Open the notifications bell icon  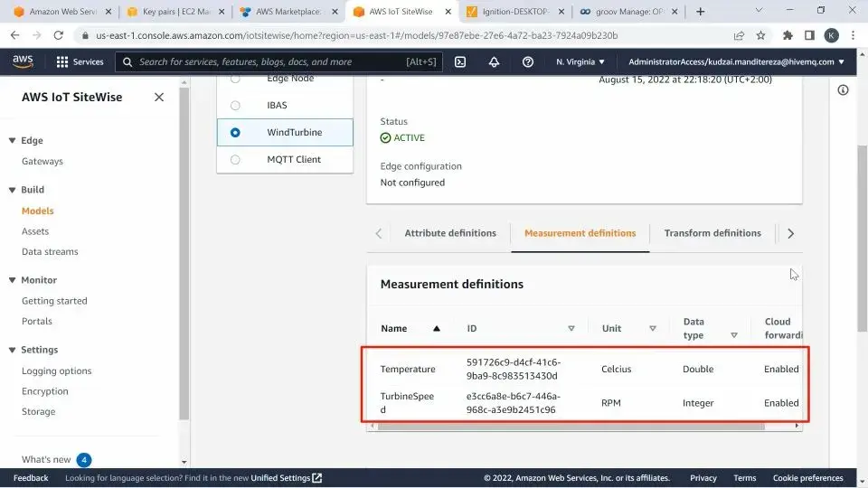coord(494,62)
